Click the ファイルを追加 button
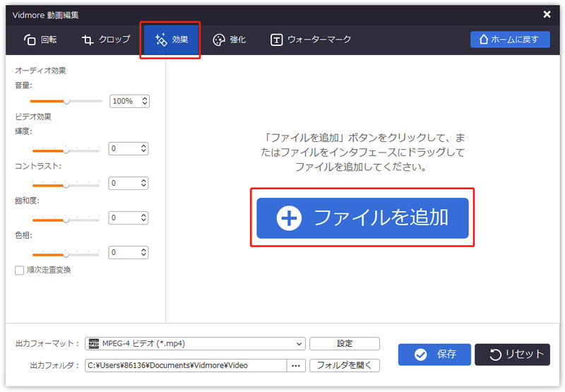The image size is (565, 392). (x=362, y=218)
